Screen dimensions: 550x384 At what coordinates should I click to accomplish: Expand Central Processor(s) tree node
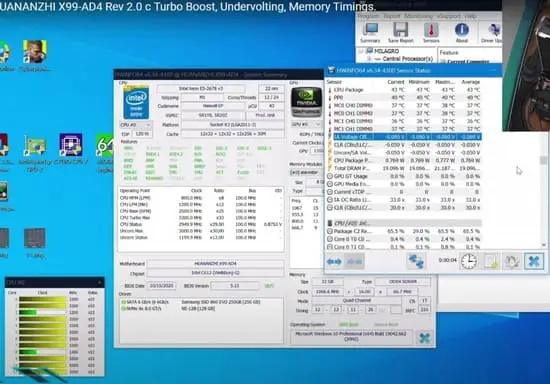click(x=369, y=59)
